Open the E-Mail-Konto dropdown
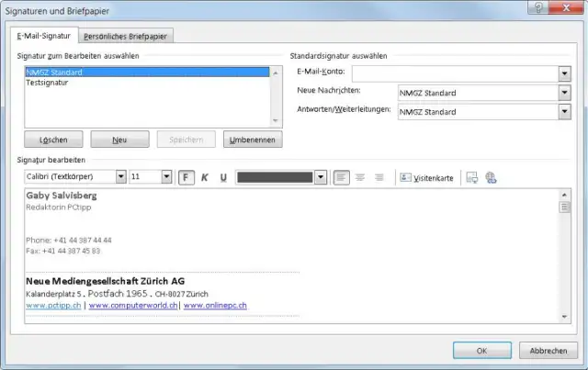The width and height of the screenshot is (588, 370). pyautogui.click(x=564, y=73)
